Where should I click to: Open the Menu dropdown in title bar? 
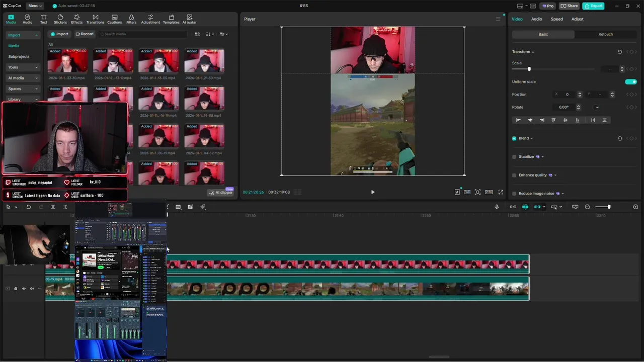pos(35,6)
